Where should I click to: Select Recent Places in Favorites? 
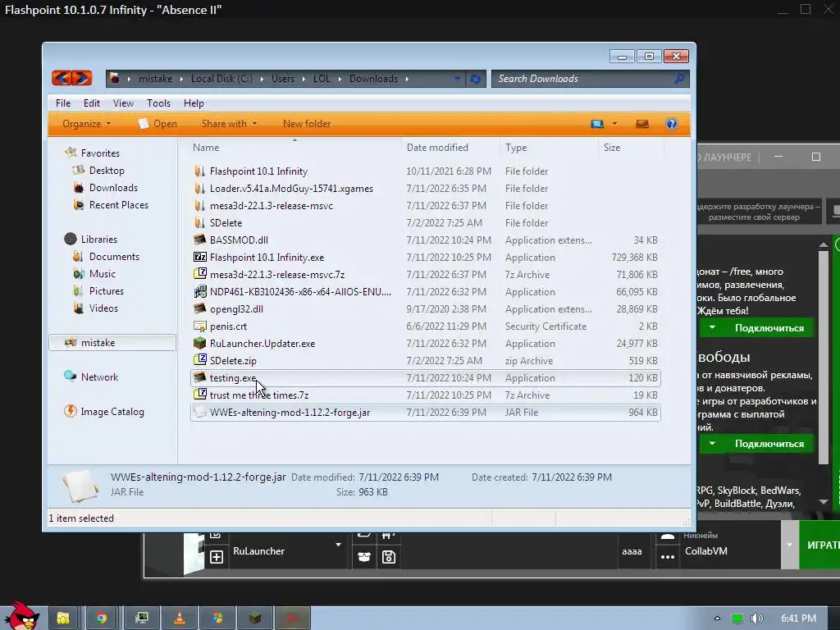coord(119,204)
